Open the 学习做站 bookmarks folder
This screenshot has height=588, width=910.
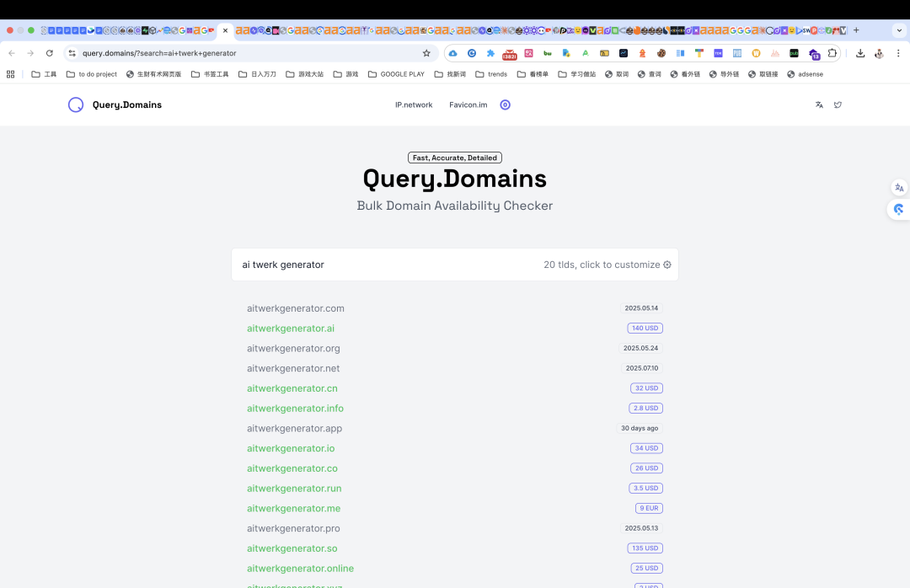coord(577,74)
